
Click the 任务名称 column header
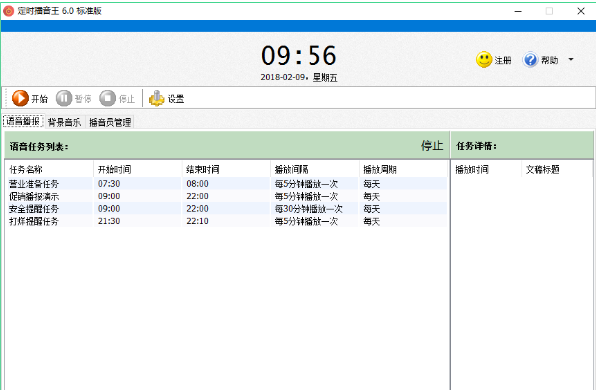click(49, 169)
